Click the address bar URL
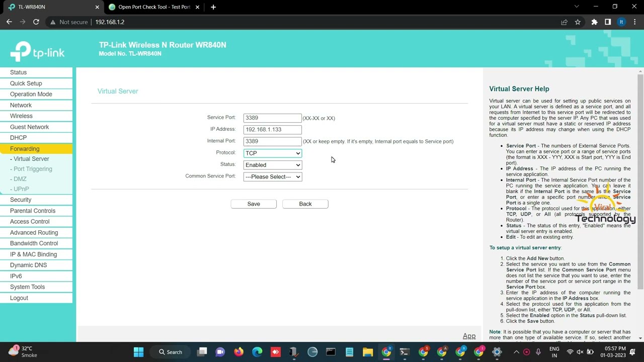The image size is (644, 362). point(110,22)
